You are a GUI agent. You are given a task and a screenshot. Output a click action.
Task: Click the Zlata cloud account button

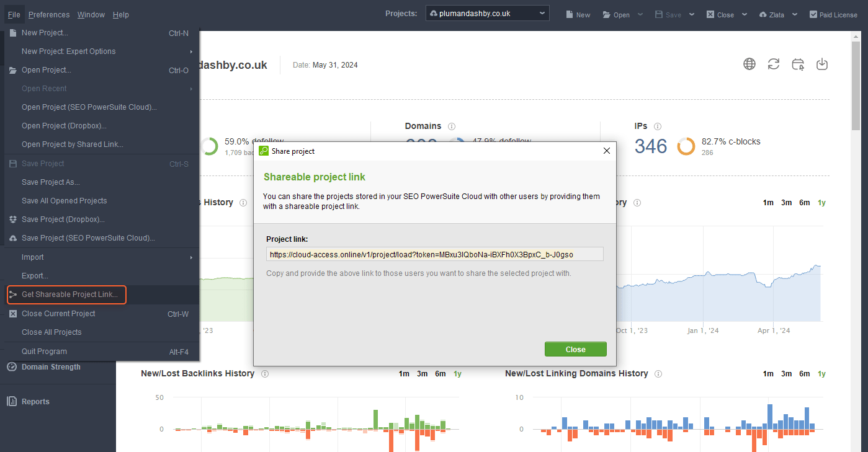[771, 14]
